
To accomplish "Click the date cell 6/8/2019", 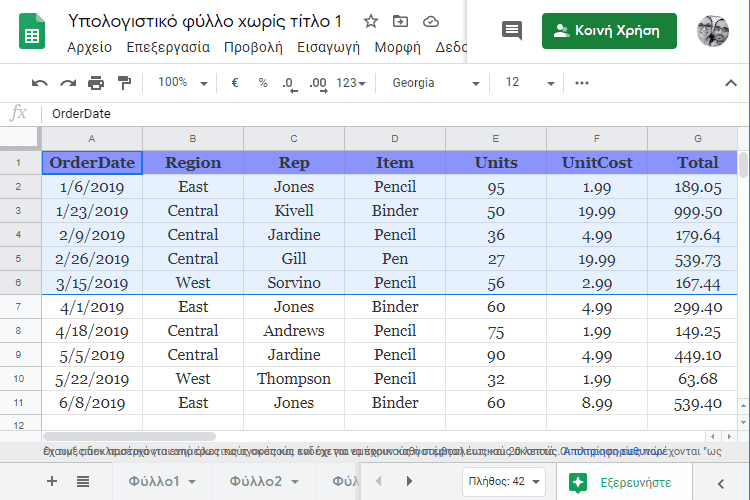I will pos(92,403).
